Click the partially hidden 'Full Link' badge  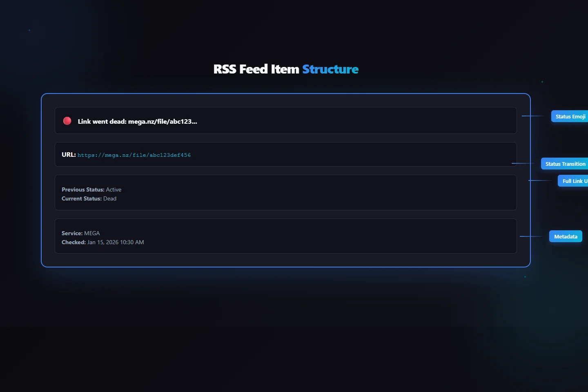pyautogui.click(x=574, y=181)
